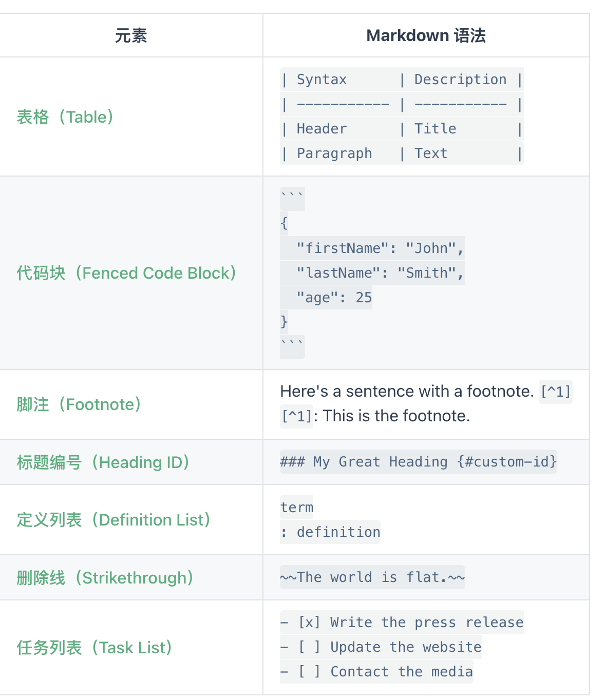Screen dimensions: 604x700
Task: Click the "- [x] Write the press release" line
Action: pyautogui.click(x=402, y=623)
